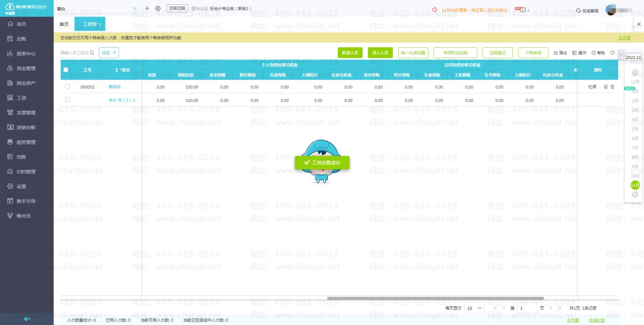Check the checkbox on the 合计 row
644x325 pixels.
(x=67, y=100)
